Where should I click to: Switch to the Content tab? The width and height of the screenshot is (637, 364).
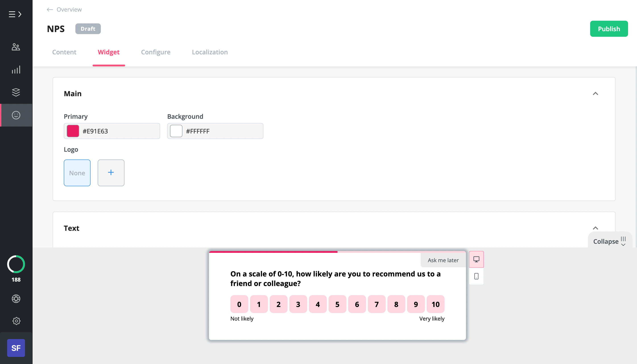pos(64,52)
